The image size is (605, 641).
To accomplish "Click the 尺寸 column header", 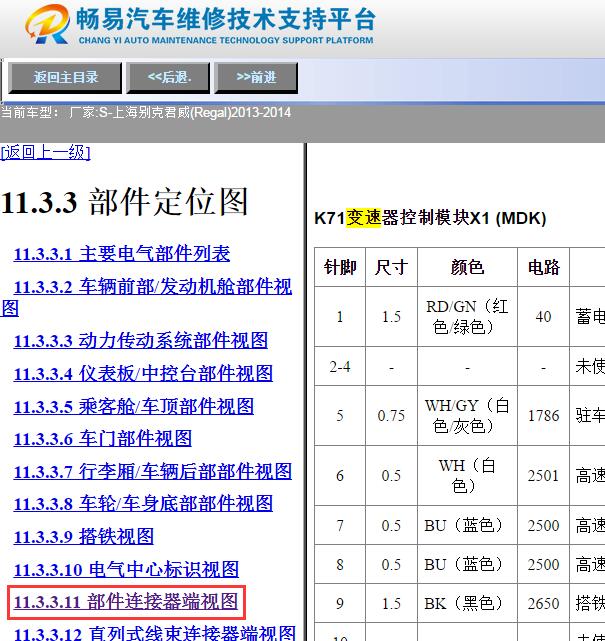I will tap(391, 267).
